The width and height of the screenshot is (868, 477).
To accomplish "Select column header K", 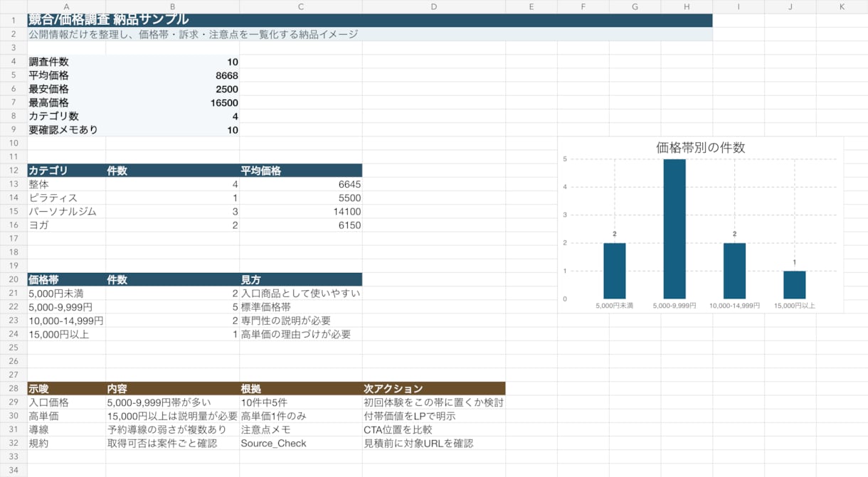I will coord(842,6).
